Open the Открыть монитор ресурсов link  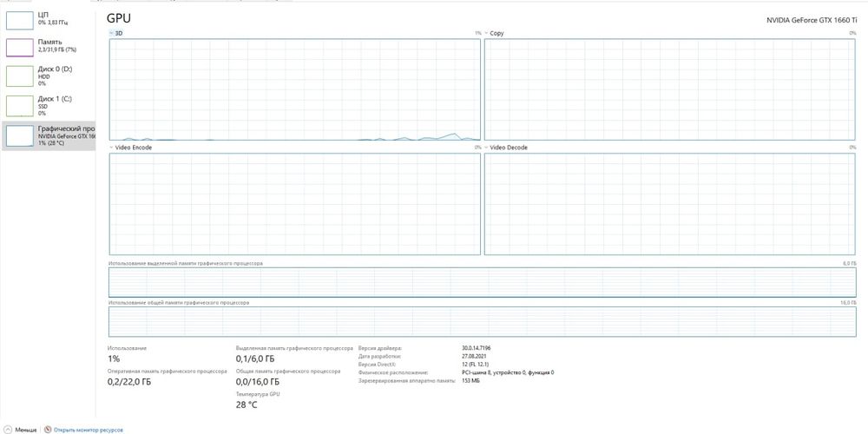(89, 429)
